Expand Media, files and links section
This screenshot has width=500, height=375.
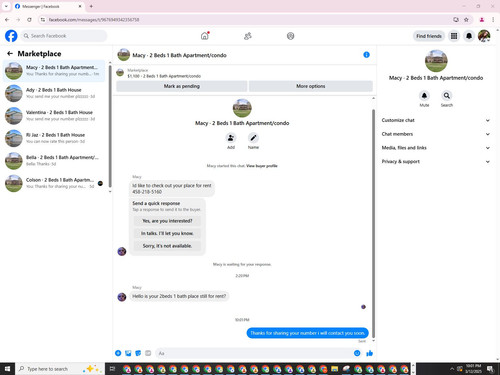(436, 148)
